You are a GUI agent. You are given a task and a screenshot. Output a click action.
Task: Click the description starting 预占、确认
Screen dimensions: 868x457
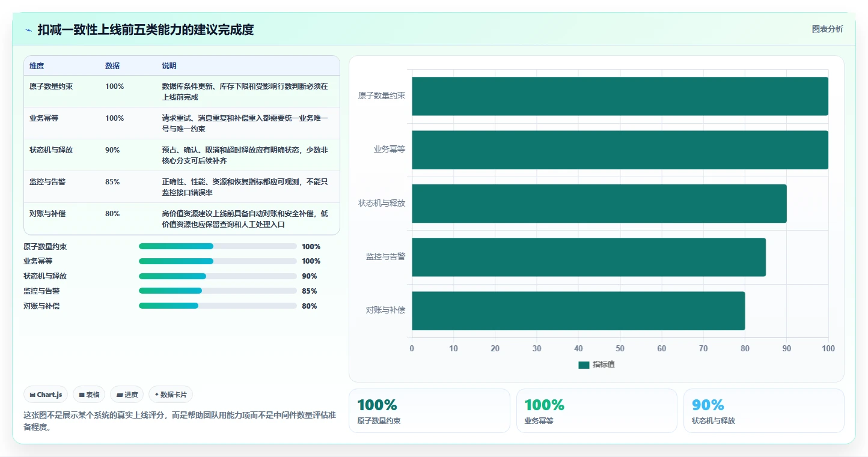tap(245, 156)
